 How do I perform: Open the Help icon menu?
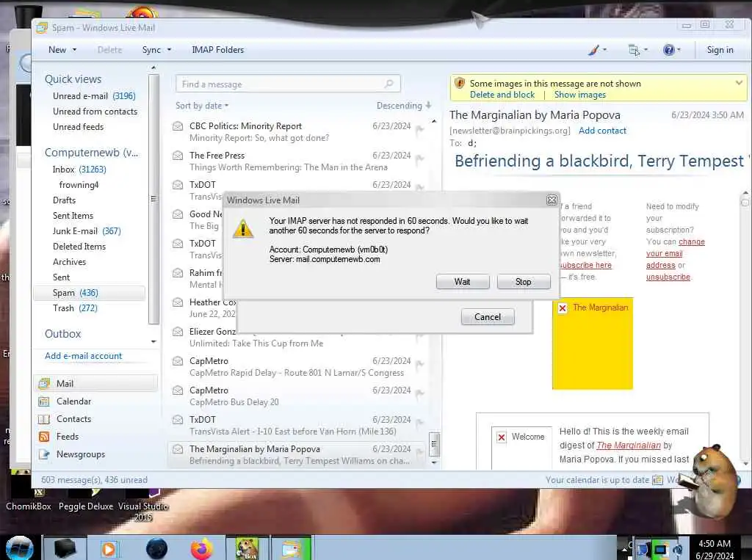[x=671, y=50]
